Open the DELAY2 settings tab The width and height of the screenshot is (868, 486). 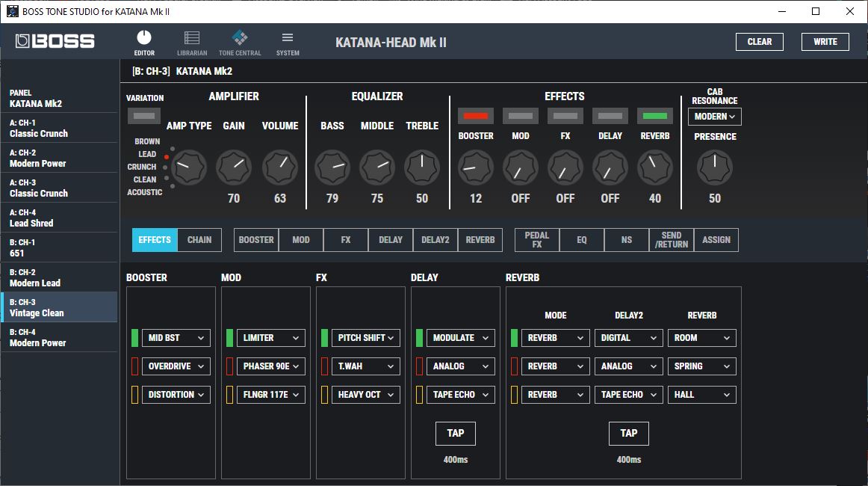click(x=435, y=240)
